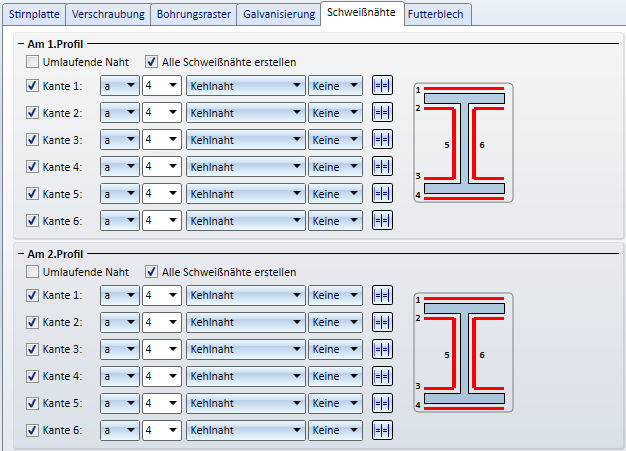
Task: Click the weld symbol icon for Kante 1 in 2.Profil
Action: tap(382, 295)
